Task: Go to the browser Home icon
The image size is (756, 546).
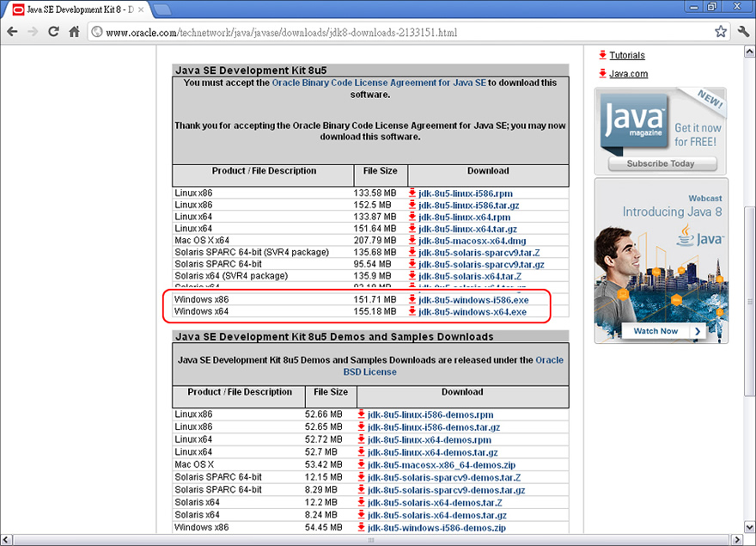Action: click(75, 32)
